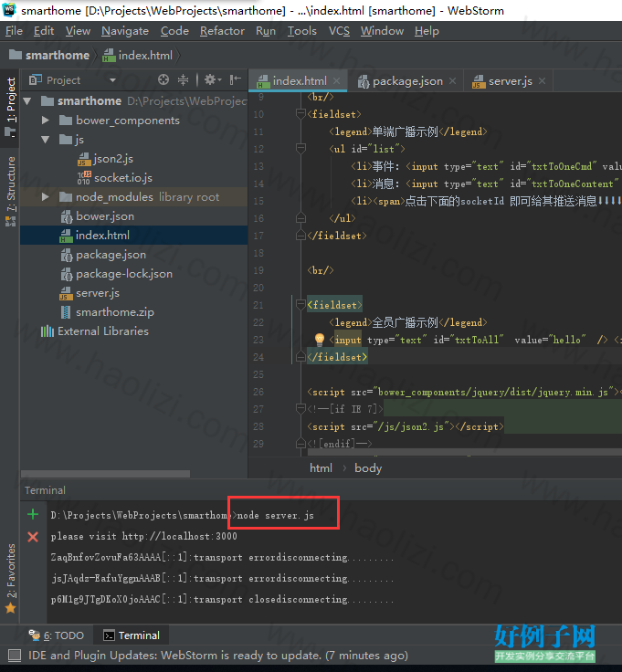Click the scroll-from-source target icon
This screenshot has height=672, width=622.
tap(163, 79)
